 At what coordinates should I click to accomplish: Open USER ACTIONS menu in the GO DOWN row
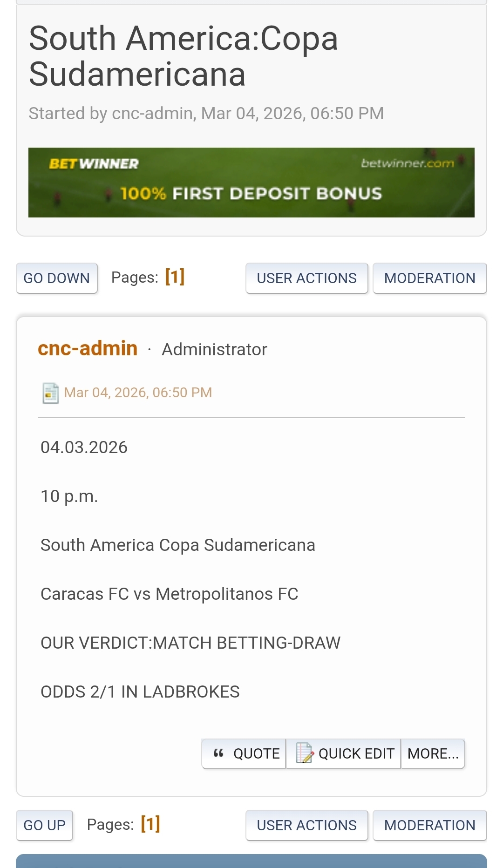(x=306, y=278)
